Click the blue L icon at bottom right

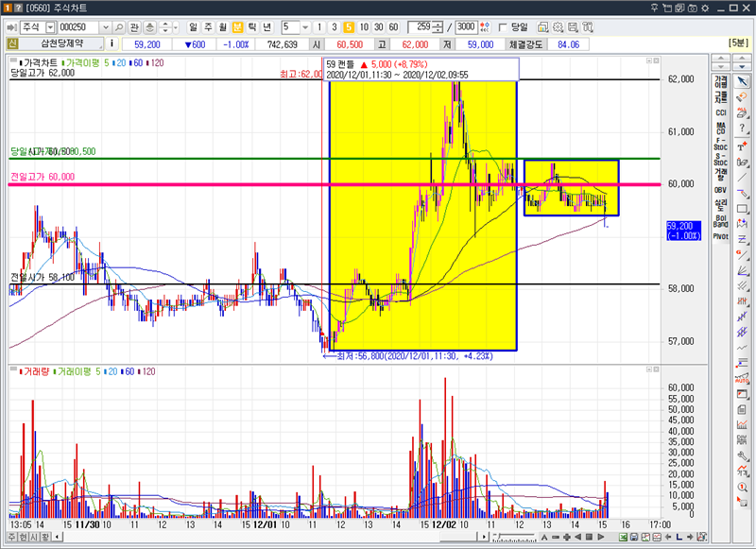pyautogui.click(x=679, y=537)
